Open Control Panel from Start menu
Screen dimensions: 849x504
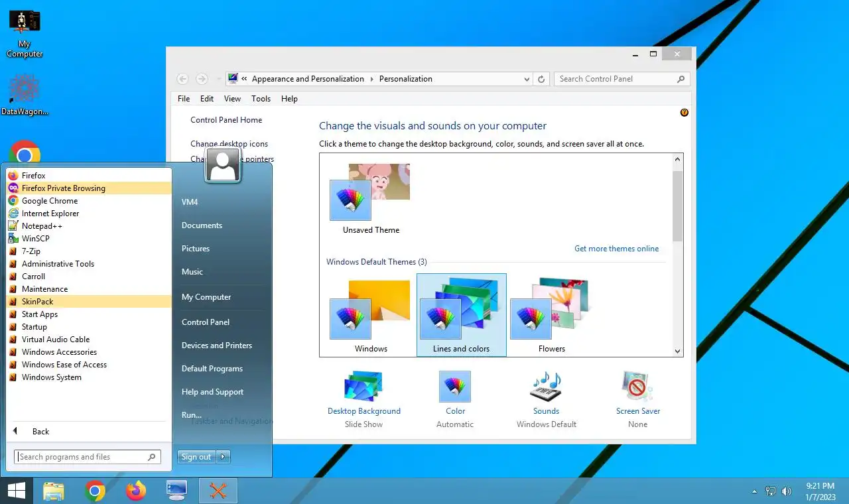tap(206, 322)
